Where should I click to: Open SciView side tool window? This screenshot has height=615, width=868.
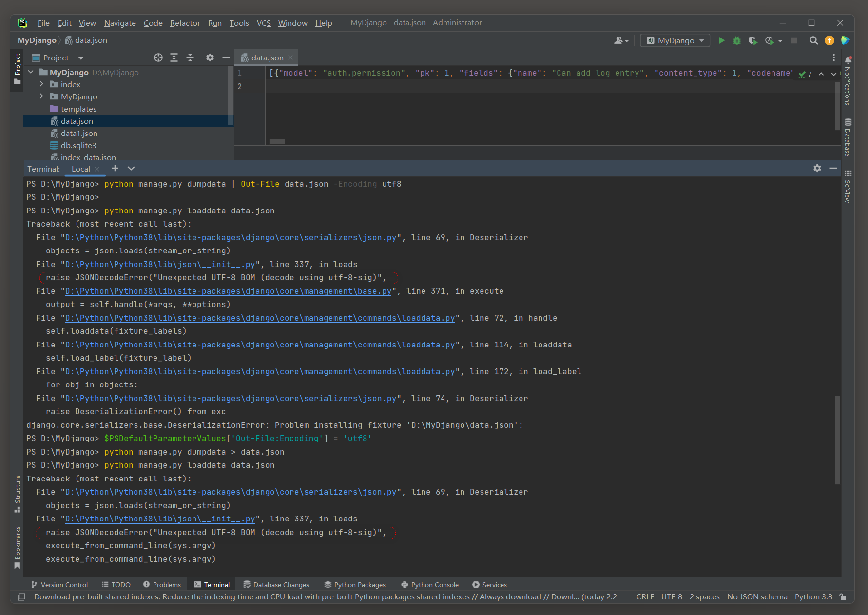(x=848, y=187)
